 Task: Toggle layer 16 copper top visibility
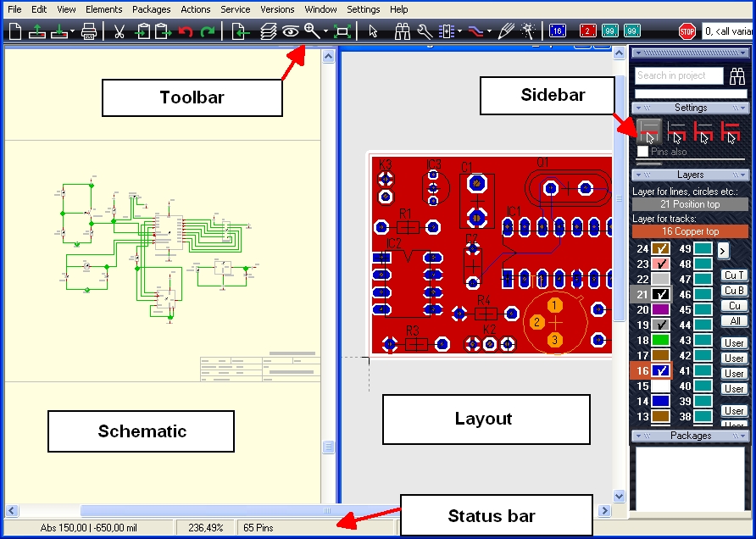(x=661, y=371)
